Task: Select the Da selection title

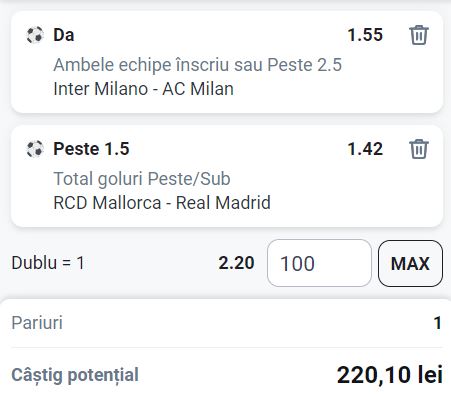Action: click(64, 35)
